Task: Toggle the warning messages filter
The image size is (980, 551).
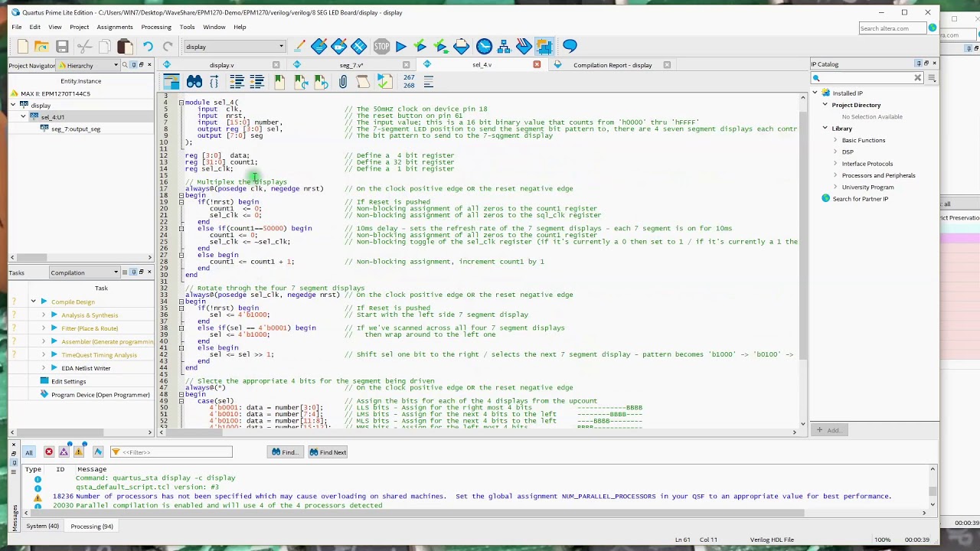Action: pos(79,452)
